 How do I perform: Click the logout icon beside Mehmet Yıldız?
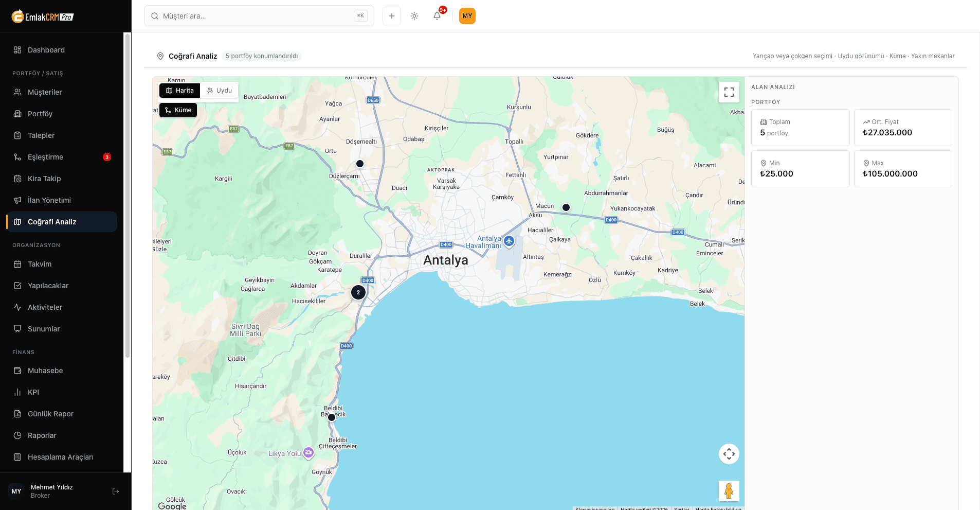tap(116, 491)
